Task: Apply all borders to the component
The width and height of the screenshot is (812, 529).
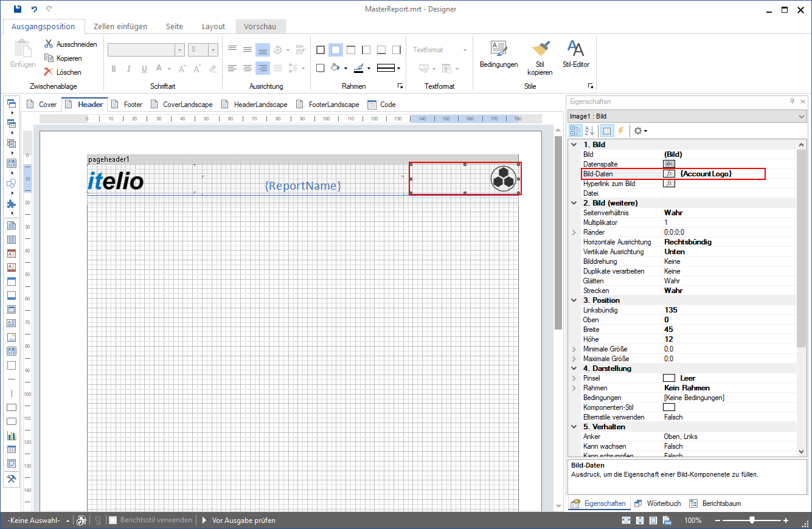Action: 321,50
